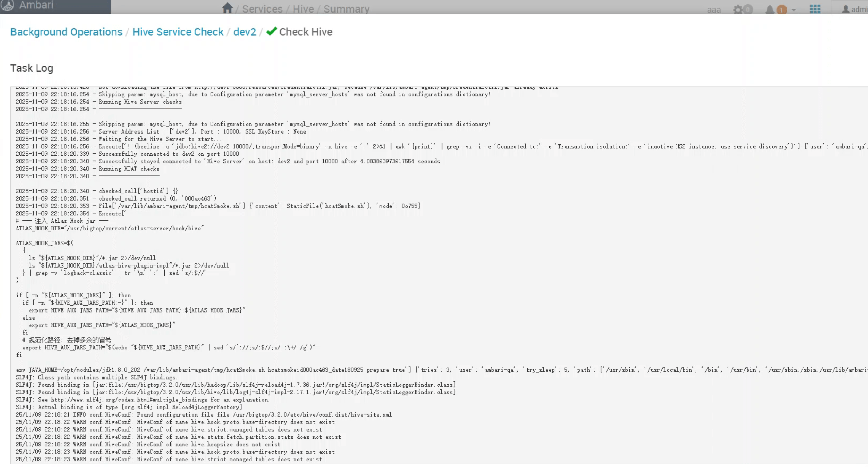The height and width of the screenshot is (467, 868).
Task: Click the Ambari logo icon
Action: click(x=7, y=5)
